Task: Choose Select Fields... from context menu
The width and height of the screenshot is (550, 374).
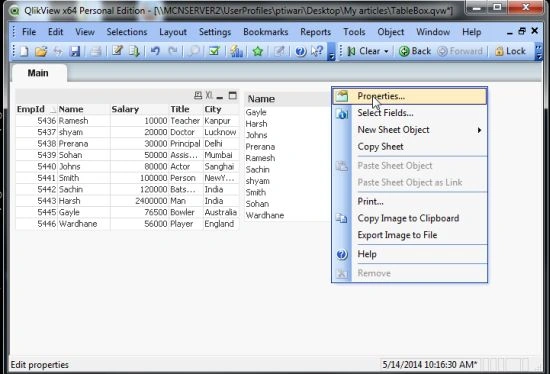Action: pyautogui.click(x=409, y=113)
